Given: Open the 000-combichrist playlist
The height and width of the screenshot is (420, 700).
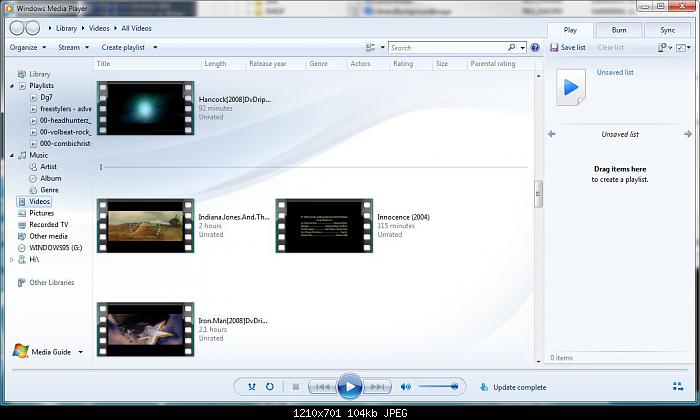Looking at the screenshot, I should [x=65, y=143].
